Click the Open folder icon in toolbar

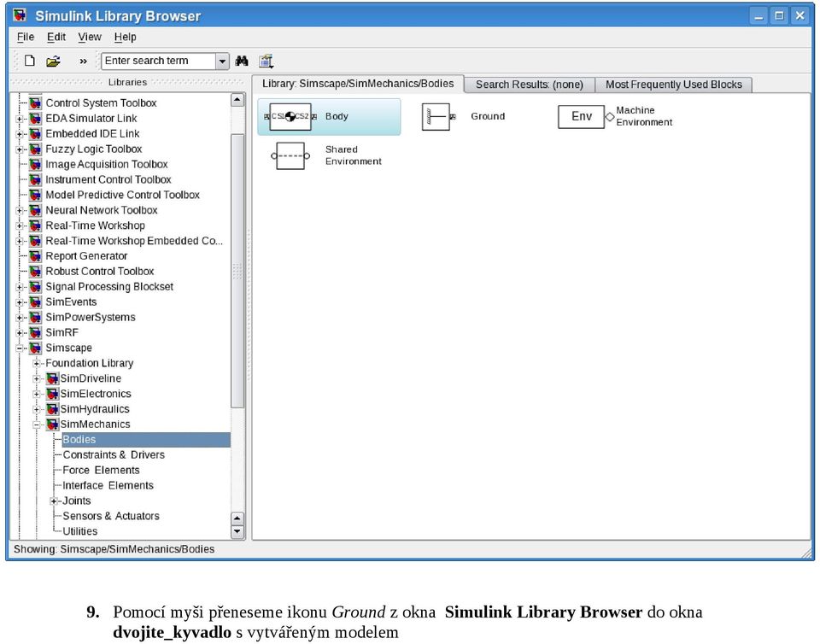[x=53, y=61]
